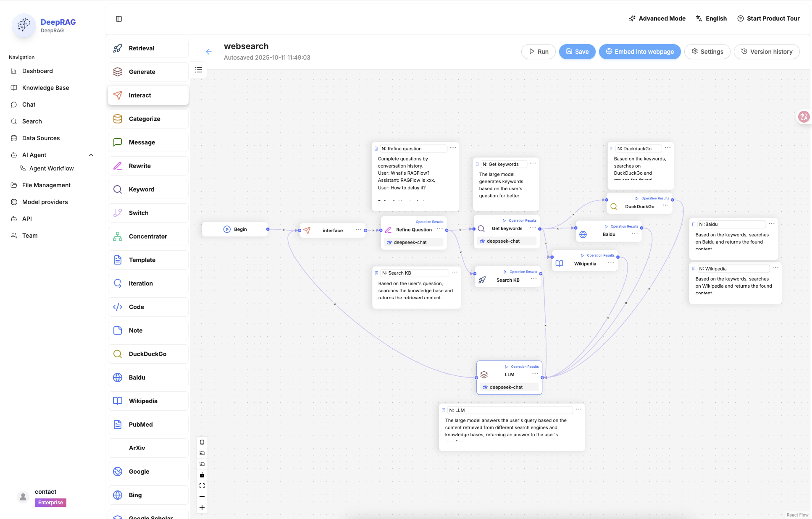
Task: Go to Model providers page
Action: coord(45,202)
